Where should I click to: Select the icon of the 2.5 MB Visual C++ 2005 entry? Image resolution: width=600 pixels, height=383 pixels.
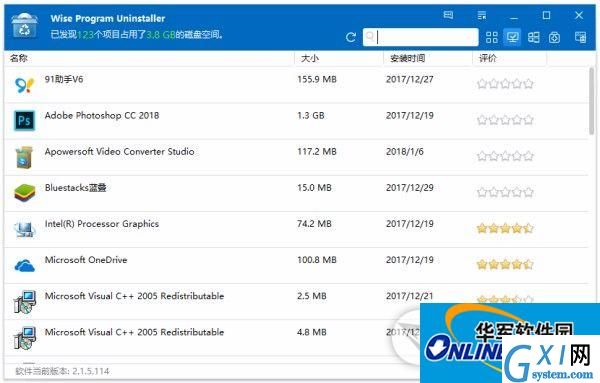coord(24,302)
